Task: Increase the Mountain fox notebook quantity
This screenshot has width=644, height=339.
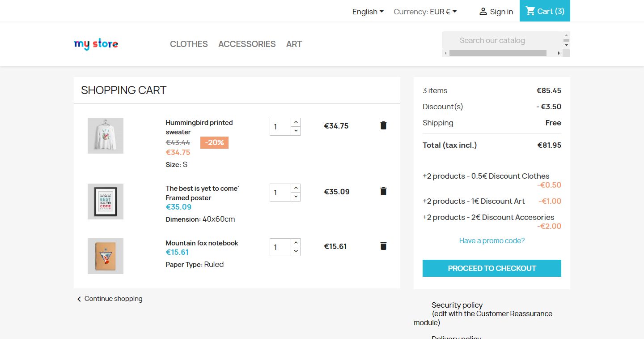Action: tap(296, 243)
